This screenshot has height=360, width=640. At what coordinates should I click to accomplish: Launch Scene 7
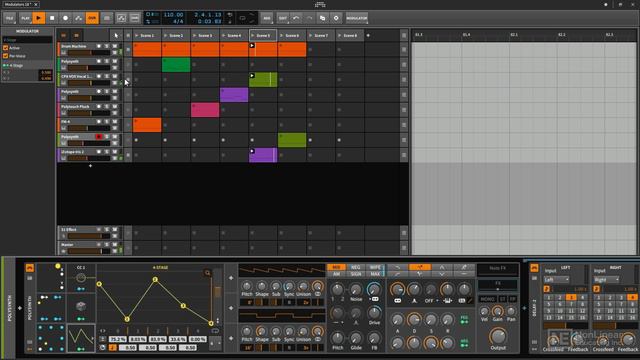[310, 36]
